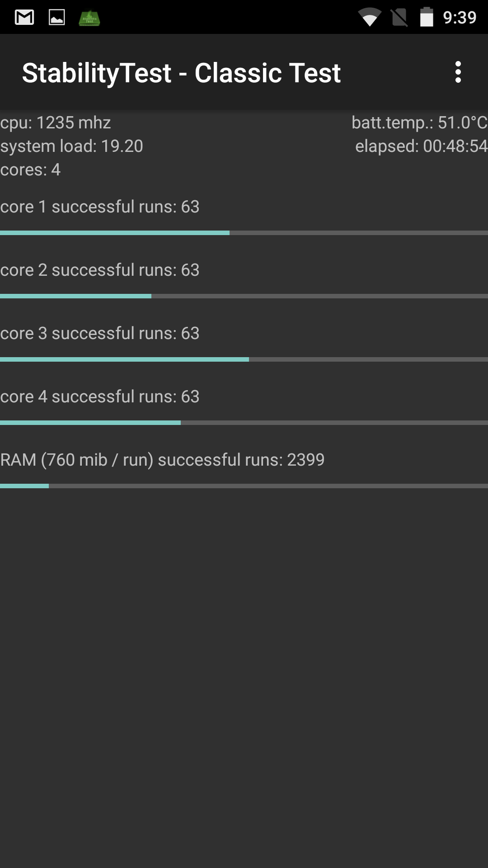Click the core 1 progress bar
The image size is (488, 868).
(x=244, y=233)
